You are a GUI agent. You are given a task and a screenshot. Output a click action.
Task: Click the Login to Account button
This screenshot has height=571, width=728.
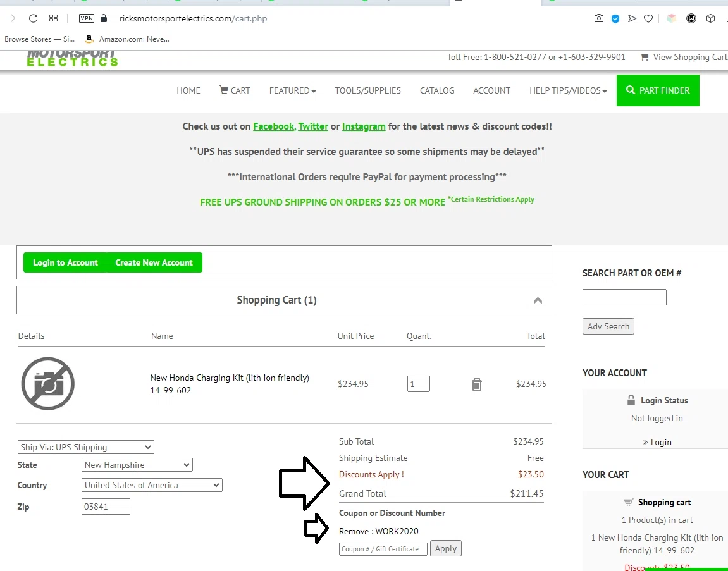(66, 263)
